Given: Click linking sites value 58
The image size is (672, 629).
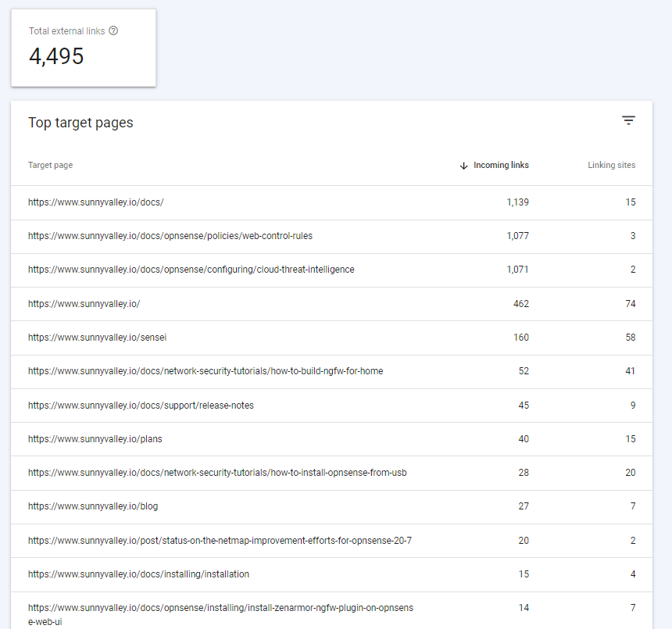Looking at the screenshot, I should [631, 338].
